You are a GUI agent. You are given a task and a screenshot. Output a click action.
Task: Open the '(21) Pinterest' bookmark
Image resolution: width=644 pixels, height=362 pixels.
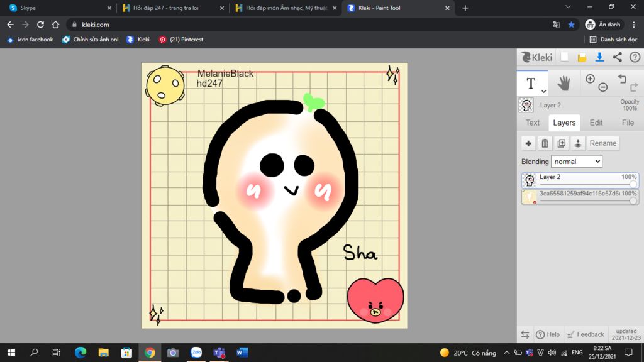[181, 40]
